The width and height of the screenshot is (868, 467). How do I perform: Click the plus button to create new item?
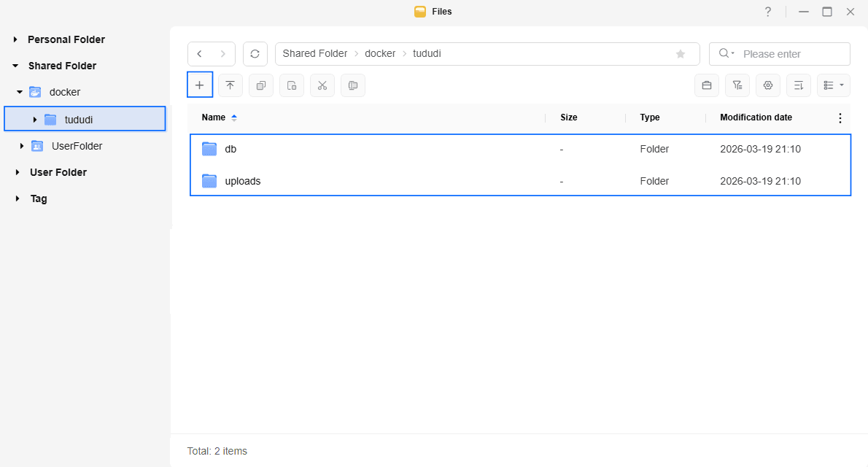(x=200, y=85)
